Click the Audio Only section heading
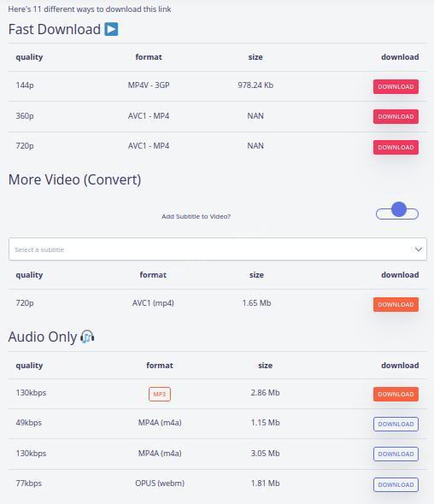This screenshot has height=504, width=434. [x=43, y=337]
